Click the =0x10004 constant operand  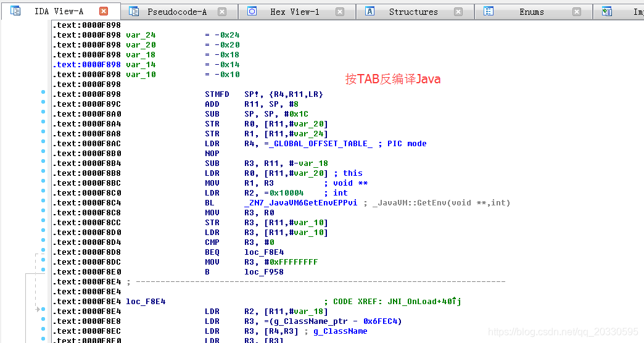[284, 193]
